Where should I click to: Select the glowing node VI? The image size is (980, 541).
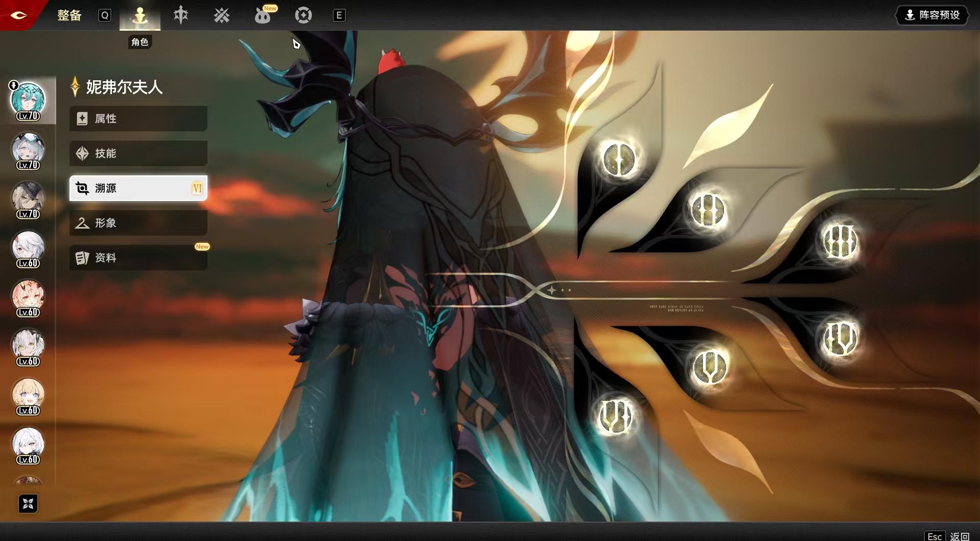(x=615, y=416)
